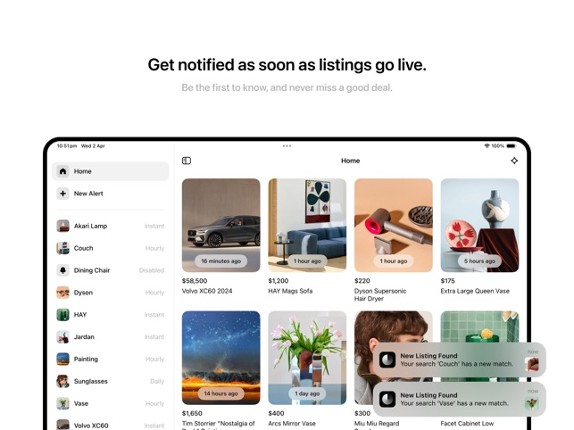
Task: Click the bell icon beside Dining Chair
Action: click(x=63, y=270)
